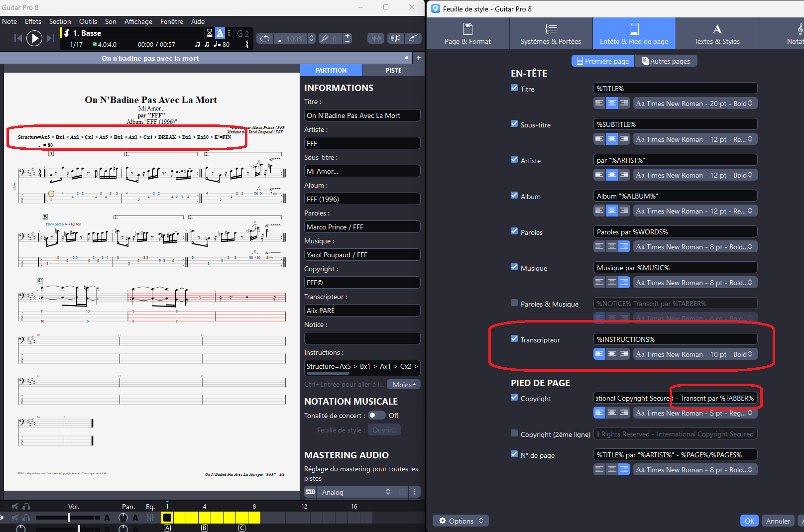Left-align the Titre header text
This screenshot has width=804, height=532.
tap(599, 103)
